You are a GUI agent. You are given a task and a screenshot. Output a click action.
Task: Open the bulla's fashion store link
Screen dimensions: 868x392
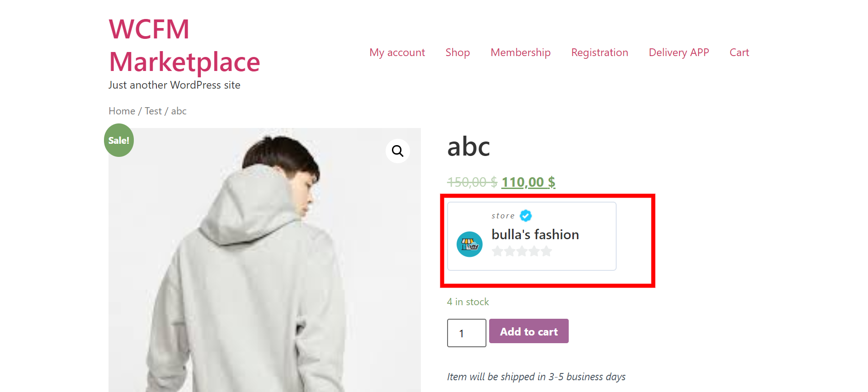pyautogui.click(x=535, y=235)
